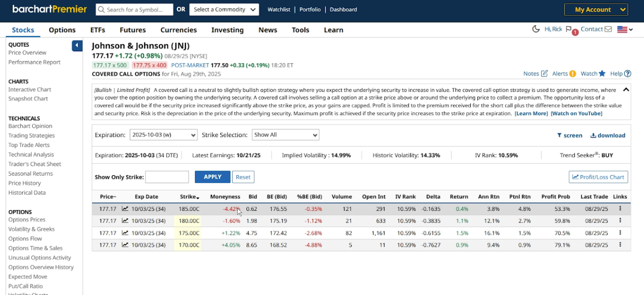Switch to the Futures tab
644x295 pixels.
tap(132, 30)
